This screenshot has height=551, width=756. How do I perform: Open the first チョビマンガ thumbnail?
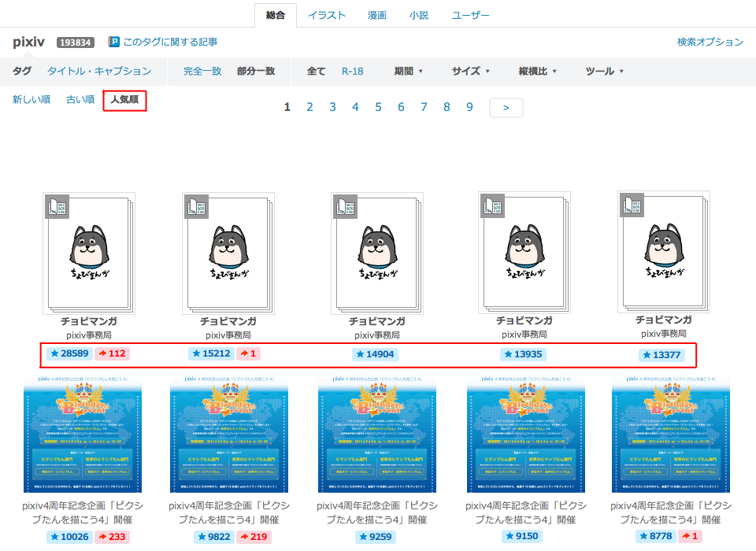pos(89,253)
